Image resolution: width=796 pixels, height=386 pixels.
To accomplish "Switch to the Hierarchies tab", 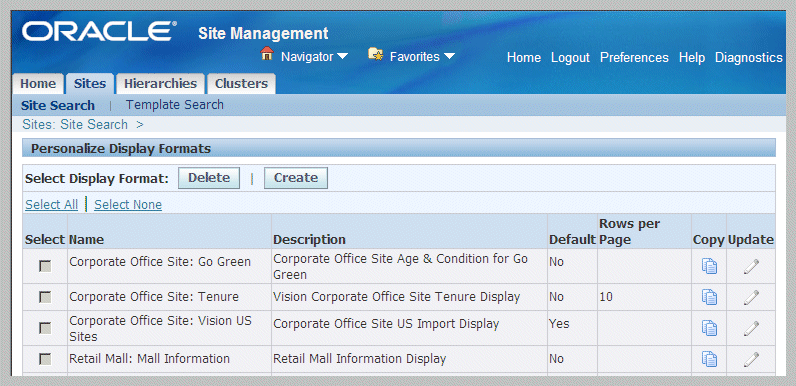I will 160,84.
